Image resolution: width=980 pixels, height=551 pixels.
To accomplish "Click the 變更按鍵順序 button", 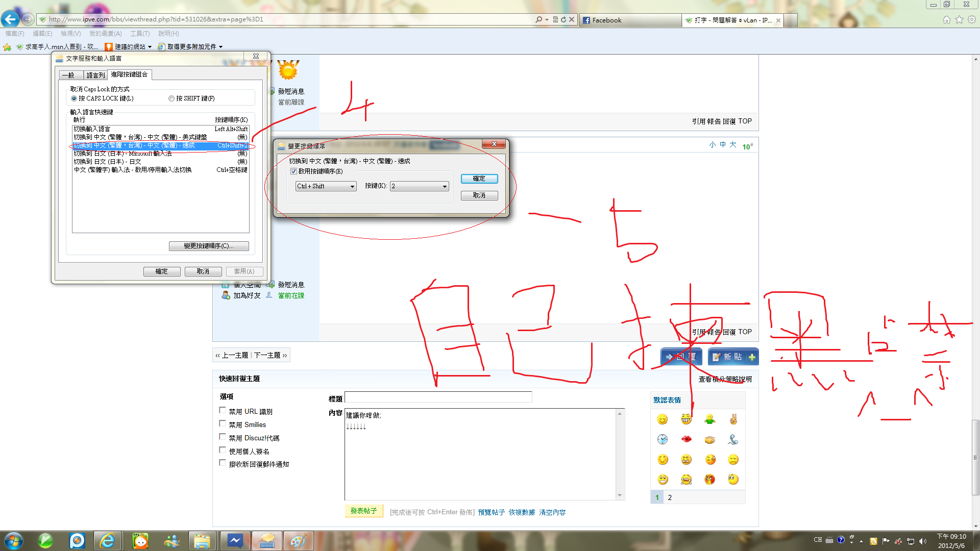I will [209, 246].
